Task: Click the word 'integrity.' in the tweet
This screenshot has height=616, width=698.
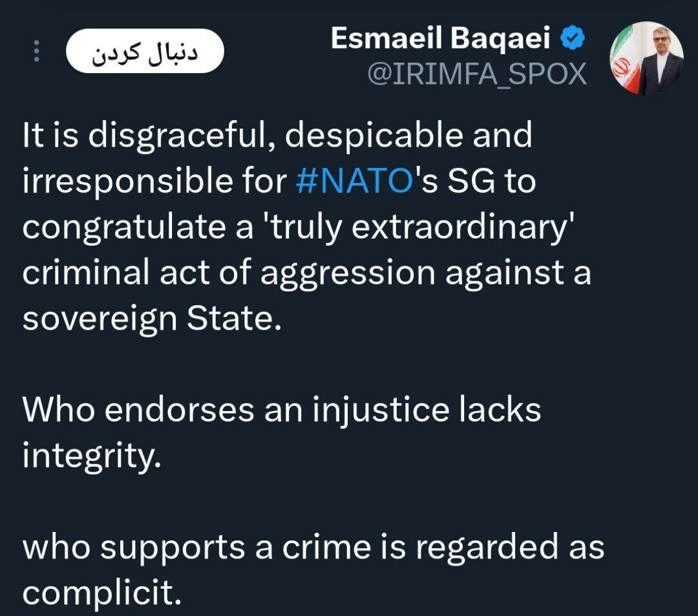Action: pos(91,456)
